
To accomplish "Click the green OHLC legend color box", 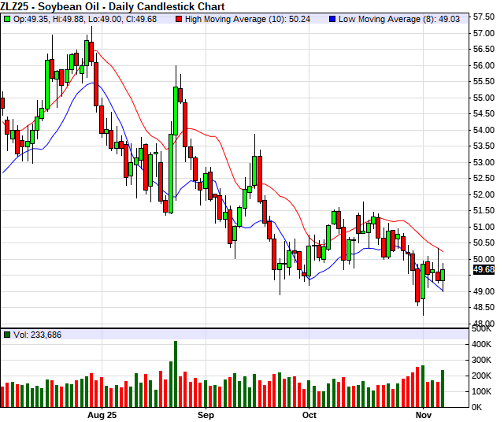I will click(7, 18).
